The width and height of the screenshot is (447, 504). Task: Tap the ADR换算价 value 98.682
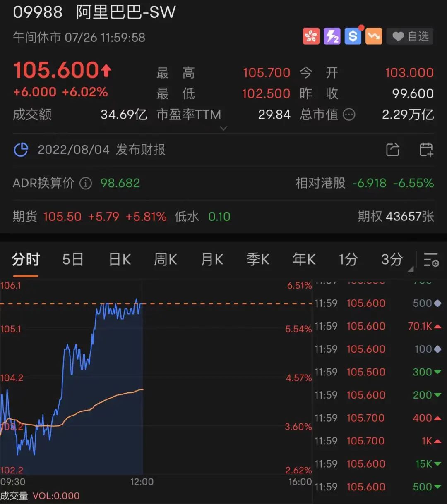pos(120,183)
